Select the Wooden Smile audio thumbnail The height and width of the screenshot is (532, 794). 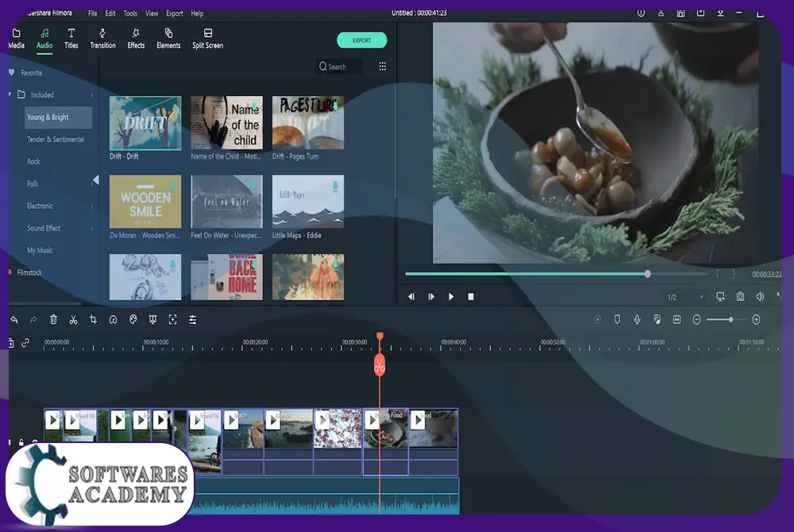pos(145,202)
